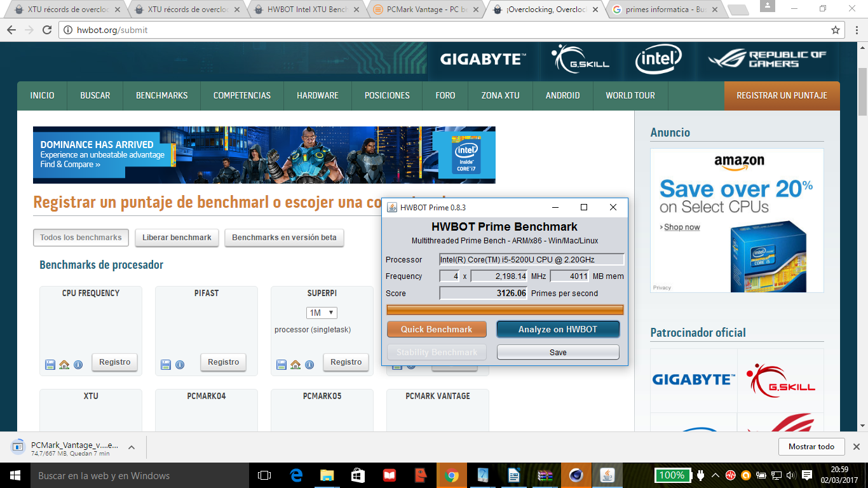Screen dimensions: 868x488
Task: Select Benchmarks en versión beta filter
Action: pyautogui.click(x=284, y=238)
